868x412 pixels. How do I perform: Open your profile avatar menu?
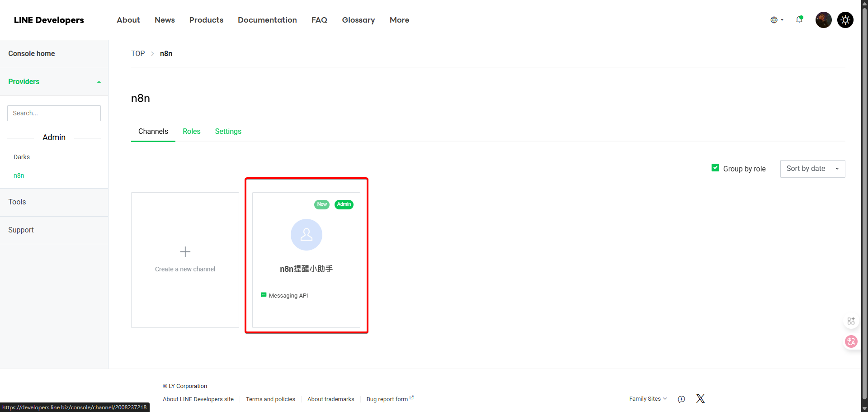click(x=823, y=20)
